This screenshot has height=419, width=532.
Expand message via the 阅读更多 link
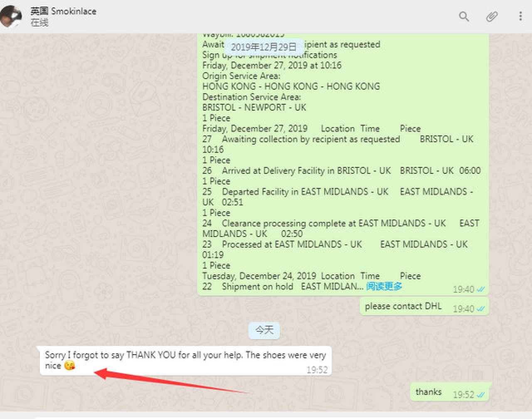(384, 286)
